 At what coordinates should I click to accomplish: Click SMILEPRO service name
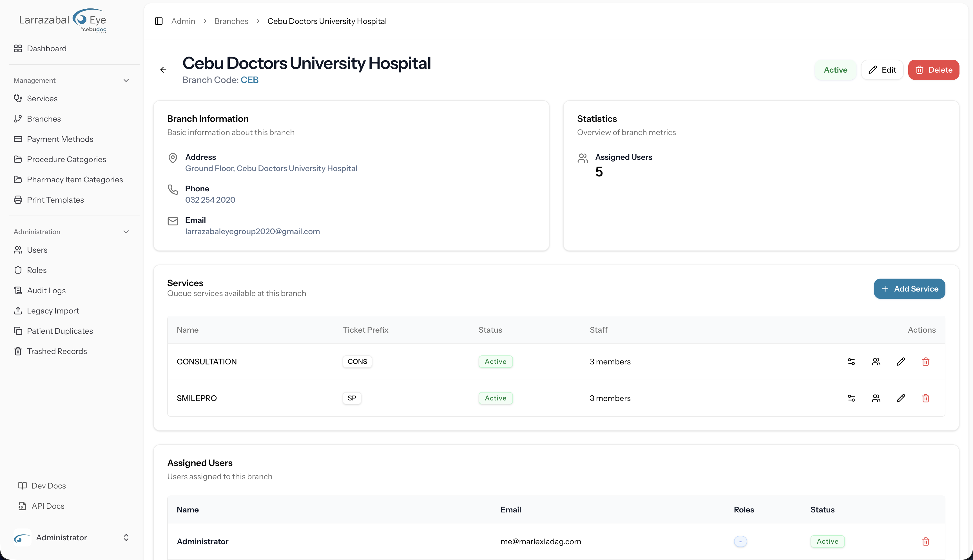pyautogui.click(x=197, y=398)
